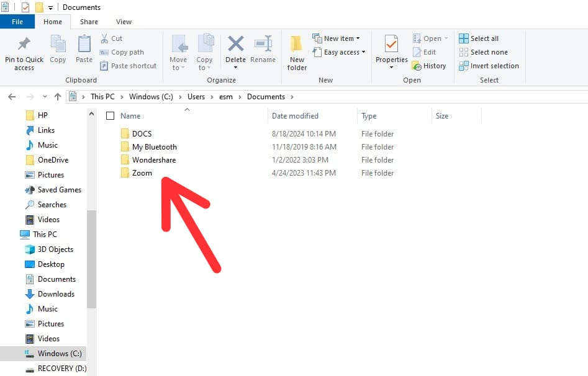Click the Properties checkmark icon
588x376 pixels.
tap(391, 44)
